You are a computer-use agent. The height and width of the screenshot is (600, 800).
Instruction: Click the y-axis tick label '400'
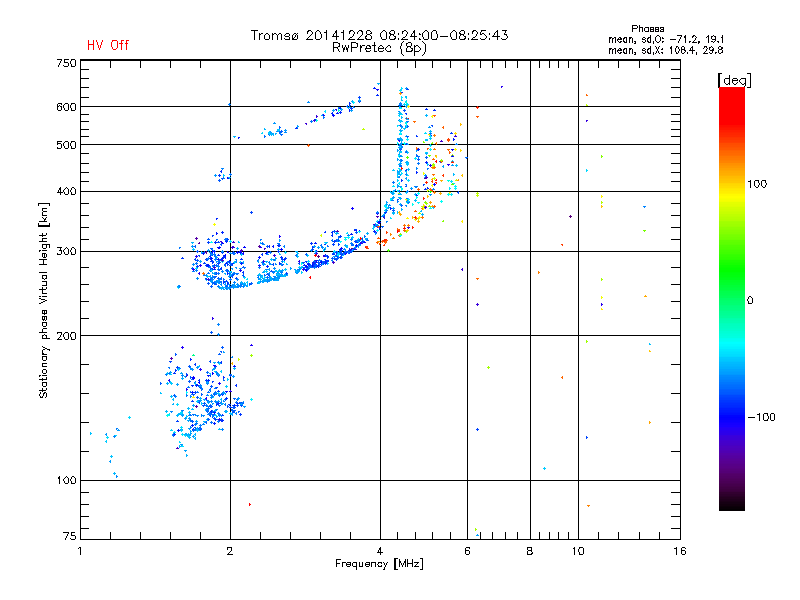(66, 192)
